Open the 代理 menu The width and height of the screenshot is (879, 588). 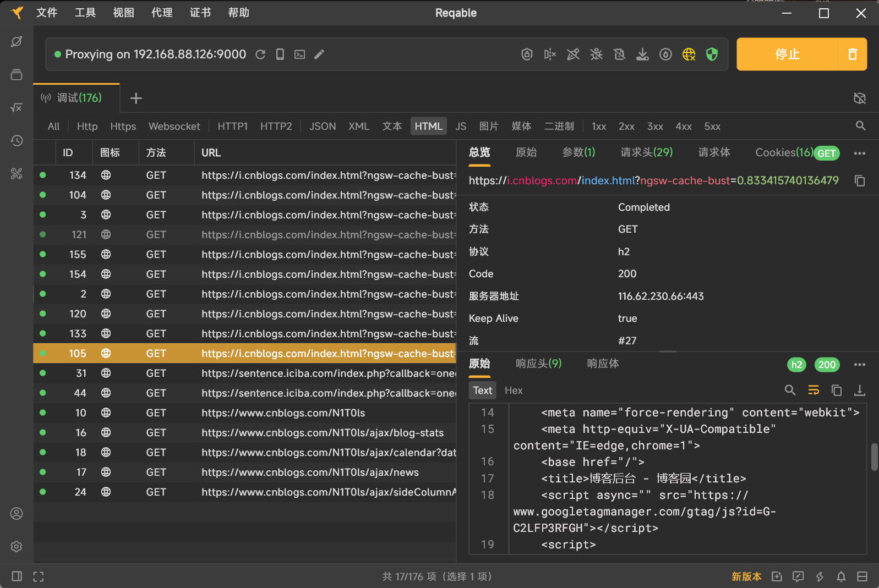162,13
